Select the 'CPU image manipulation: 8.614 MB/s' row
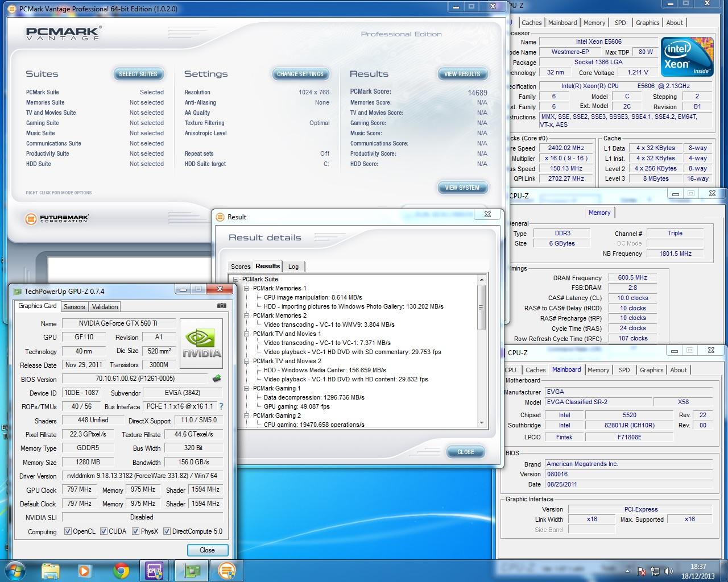Image resolution: width=728 pixels, height=582 pixels. [x=313, y=297]
